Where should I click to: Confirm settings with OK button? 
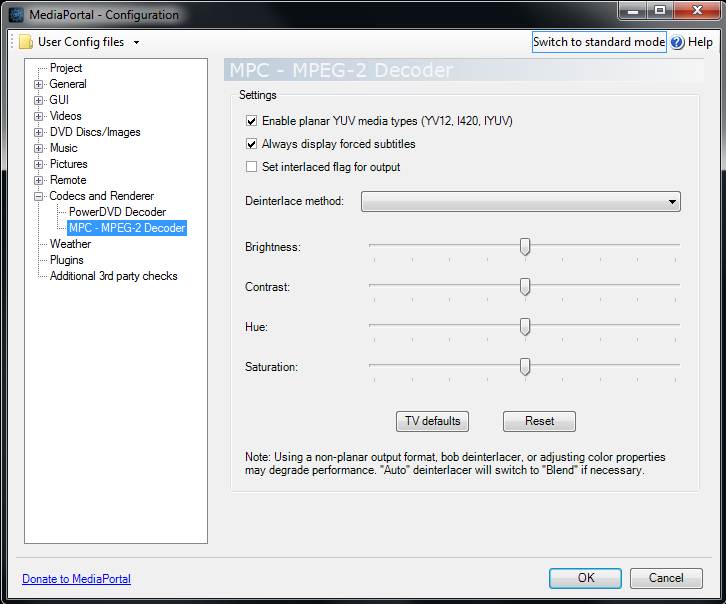point(585,578)
